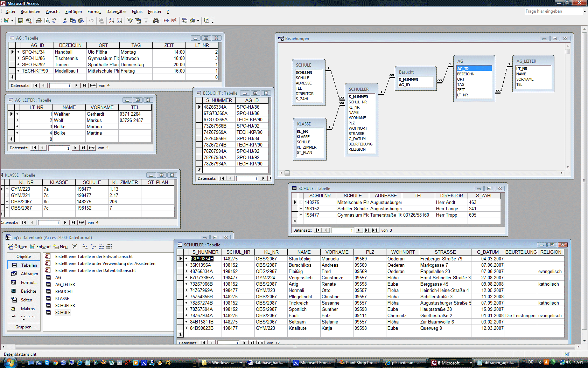The height and width of the screenshot is (368, 588).
Task: Click the View (Ansicht) toolbar icon
Action: pyautogui.click(x=6, y=21)
